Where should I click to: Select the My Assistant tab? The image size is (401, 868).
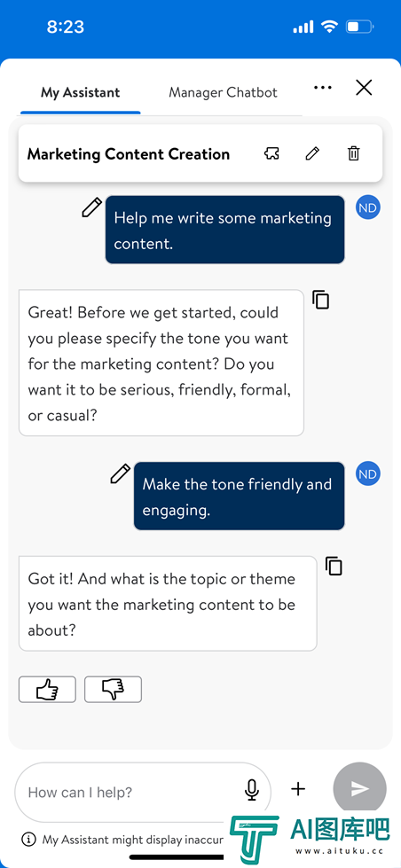(81, 92)
